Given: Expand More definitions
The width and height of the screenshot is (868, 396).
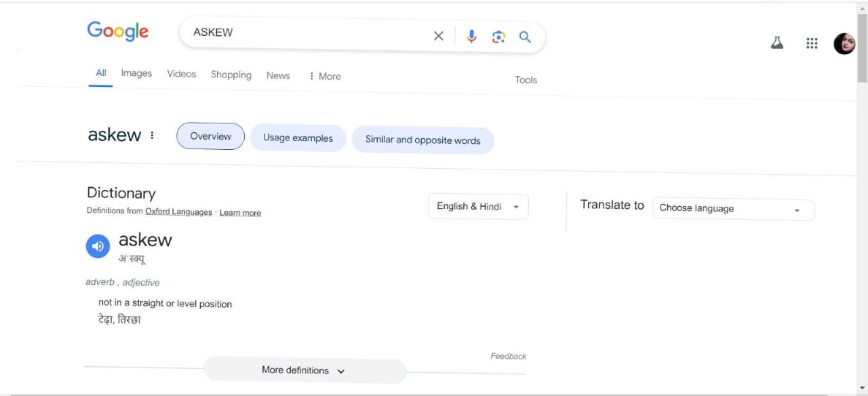Looking at the screenshot, I should coord(304,370).
